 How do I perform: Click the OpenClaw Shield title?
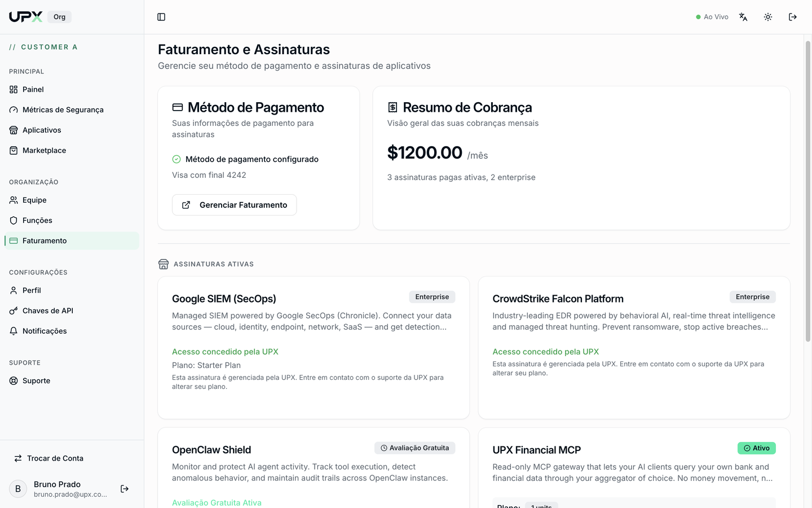[x=211, y=450]
